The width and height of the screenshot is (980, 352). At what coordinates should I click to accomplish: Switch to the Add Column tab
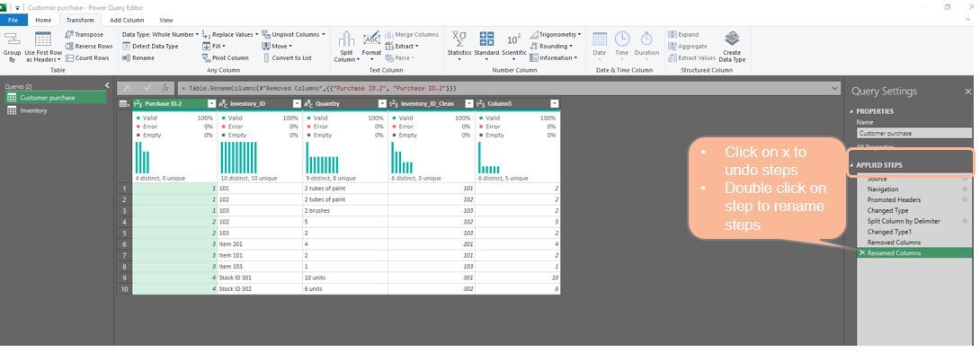click(x=127, y=20)
